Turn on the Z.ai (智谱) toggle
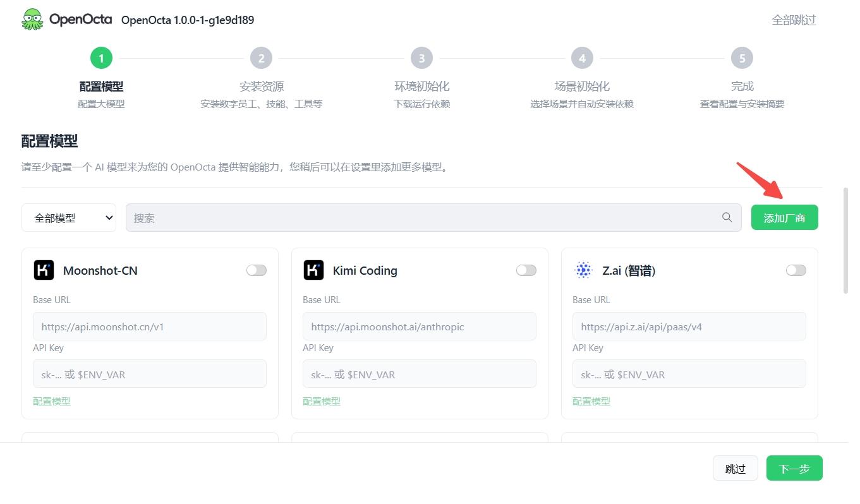Screen dimensions: 860x504 (x=796, y=270)
